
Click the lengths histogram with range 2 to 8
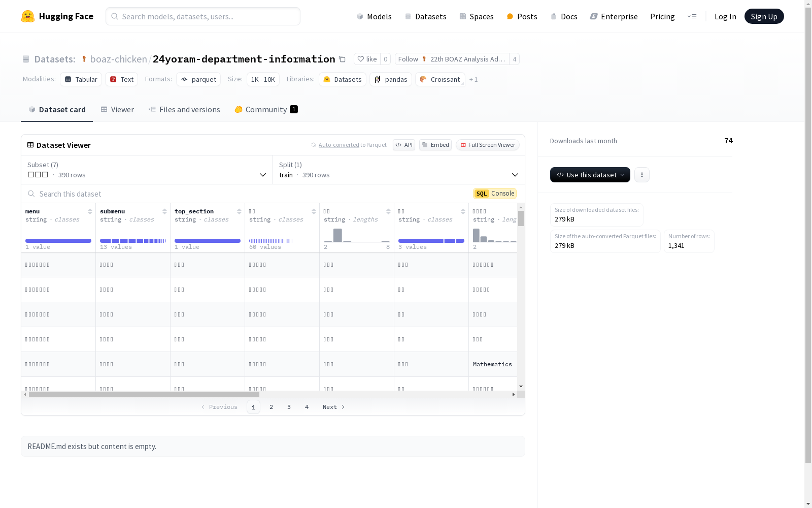(x=357, y=235)
